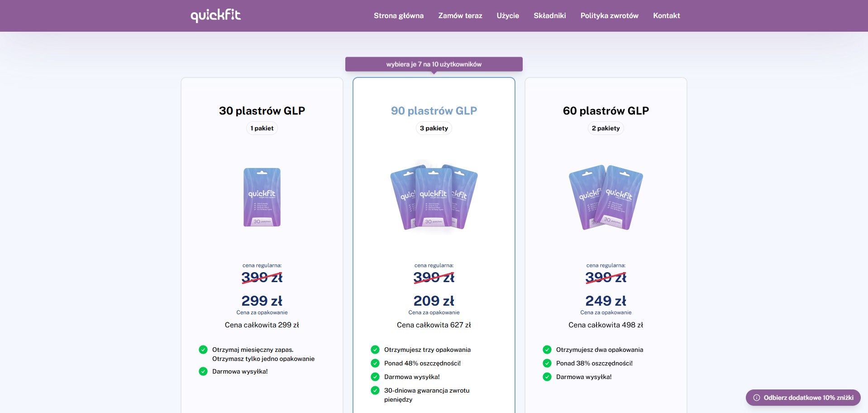
Task: Click the 90 plastrów GLP product image
Action: pyautogui.click(x=434, y=197)
